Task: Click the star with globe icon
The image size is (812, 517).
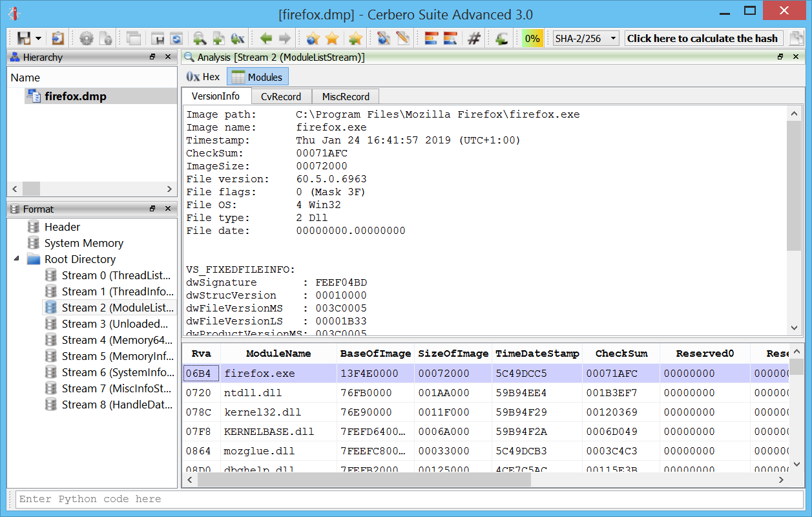Action: point(313,38)
